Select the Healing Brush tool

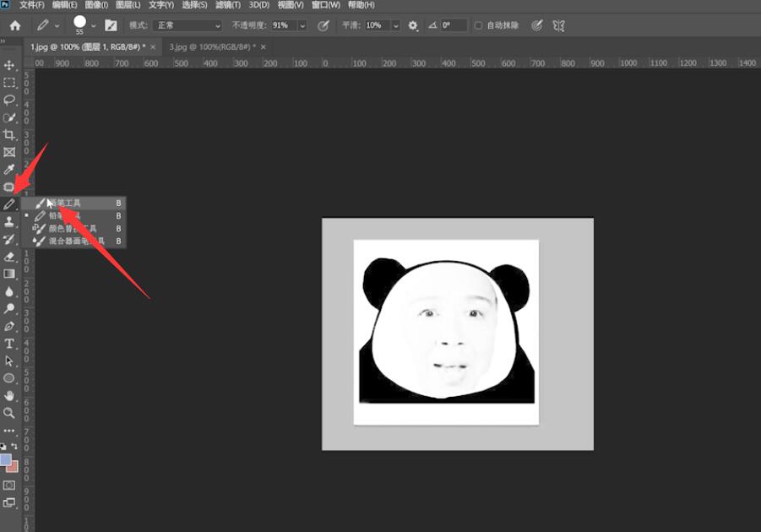pyautogui.click(x=8, y=187)
